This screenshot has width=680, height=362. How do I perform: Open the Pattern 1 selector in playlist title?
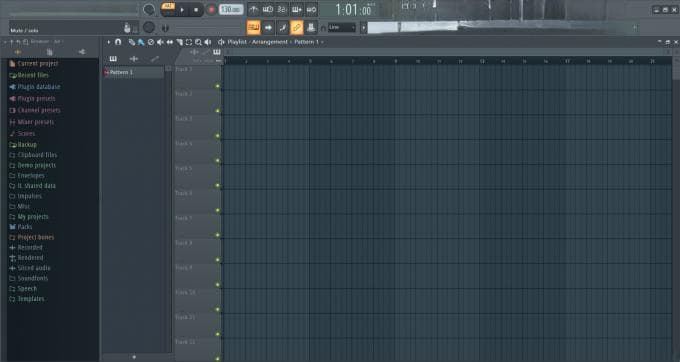pos(308,42)
